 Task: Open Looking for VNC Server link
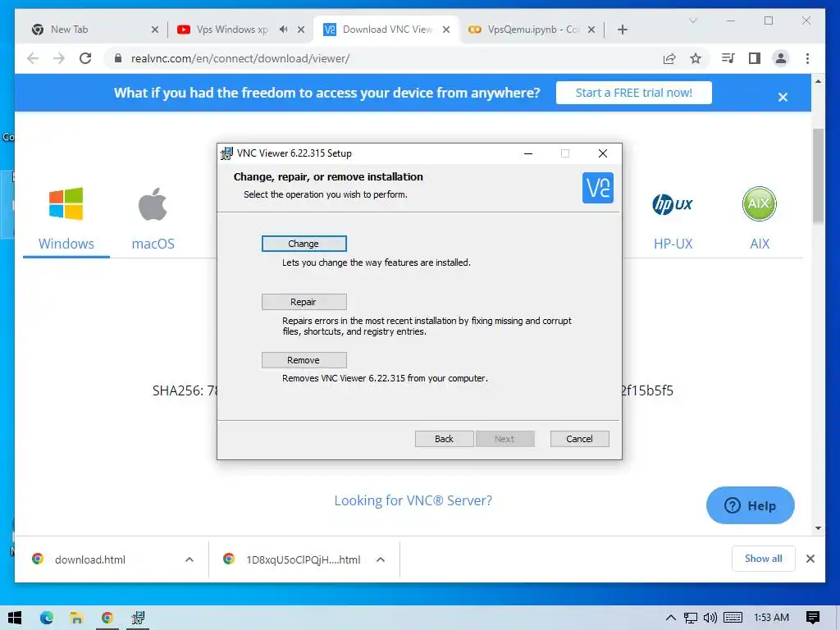pyautogui.click(x=413, y=500)
